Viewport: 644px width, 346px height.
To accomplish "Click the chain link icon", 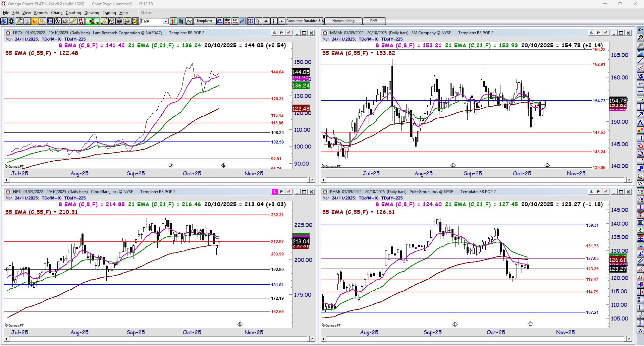I will [73, 21].
